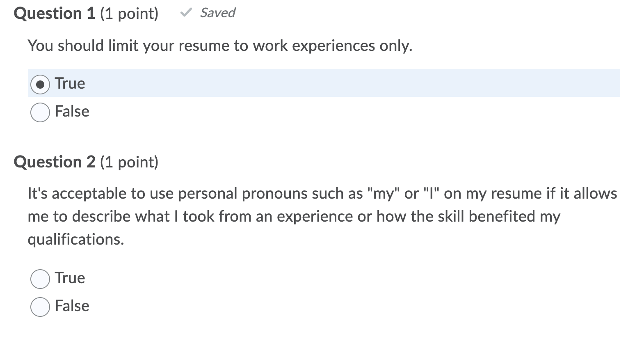Click the Question 1 heading

click(54, 13)
